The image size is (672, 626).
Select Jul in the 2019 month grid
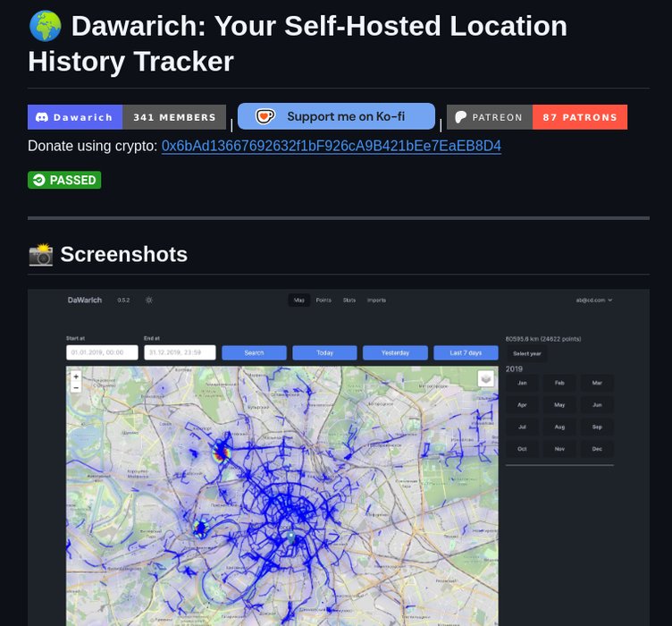coord(522,427)
